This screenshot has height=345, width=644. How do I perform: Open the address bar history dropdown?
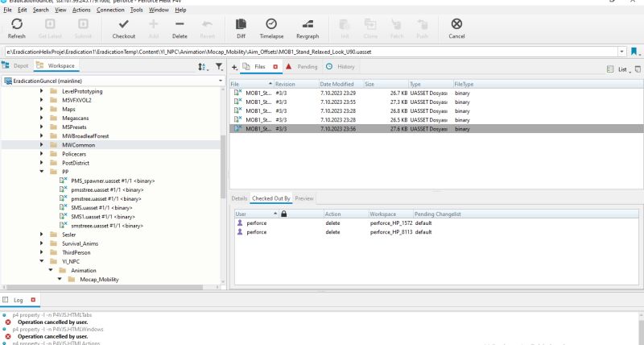621,52
